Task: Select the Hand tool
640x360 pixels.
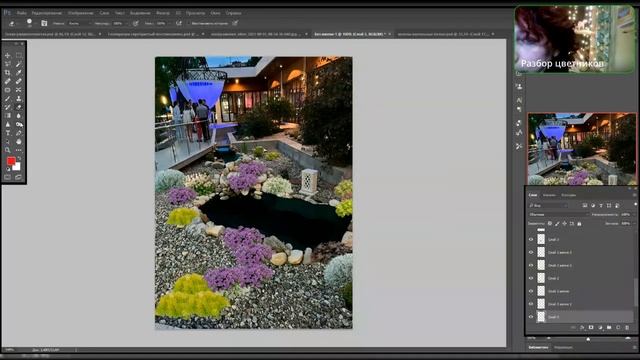Action: [x=19, y=141]
